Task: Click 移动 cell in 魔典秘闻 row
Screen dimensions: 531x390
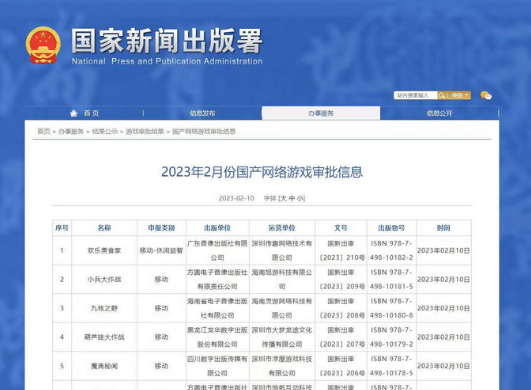Action: (161, 366)
